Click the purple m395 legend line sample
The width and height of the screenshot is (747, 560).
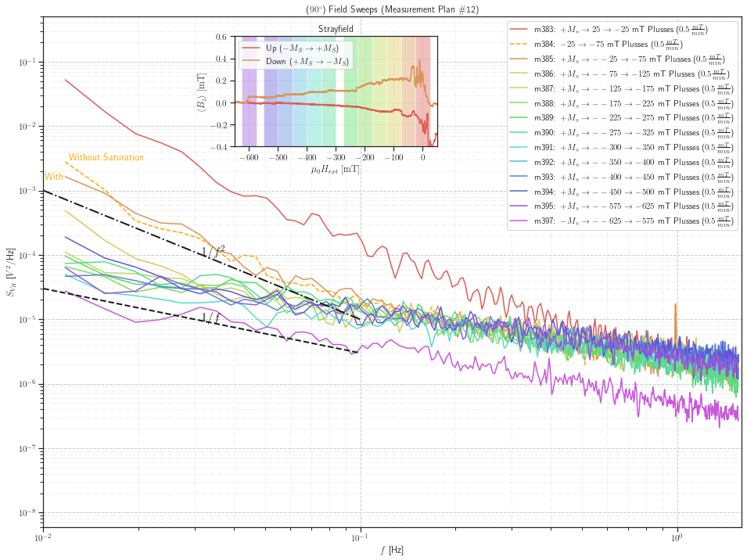[520, 206]
